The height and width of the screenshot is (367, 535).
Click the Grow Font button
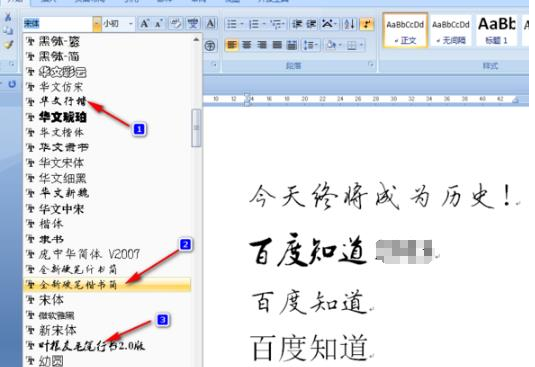(144, 24)
